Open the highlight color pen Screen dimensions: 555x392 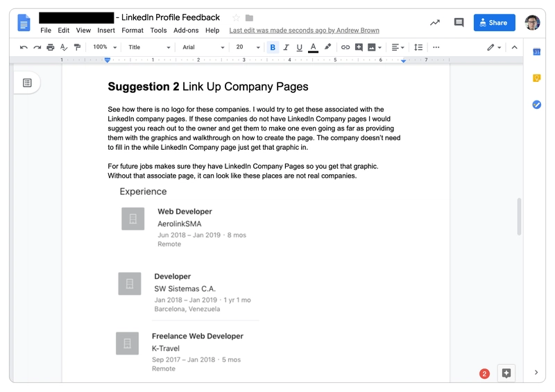327,46
